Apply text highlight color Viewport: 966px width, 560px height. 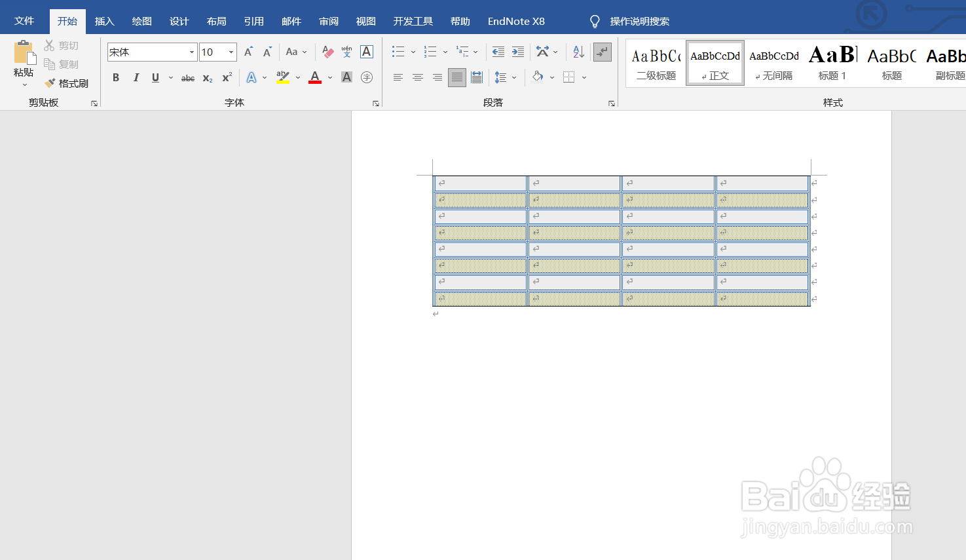point(282,77)
